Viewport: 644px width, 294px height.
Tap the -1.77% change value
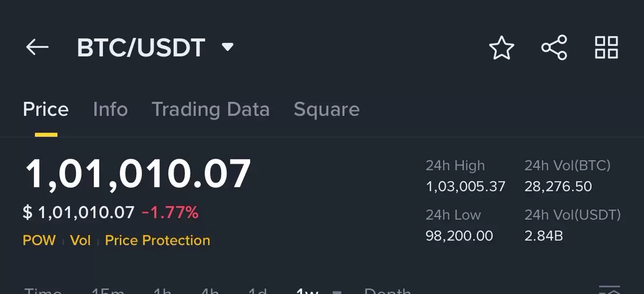click(x=170, y=213)
